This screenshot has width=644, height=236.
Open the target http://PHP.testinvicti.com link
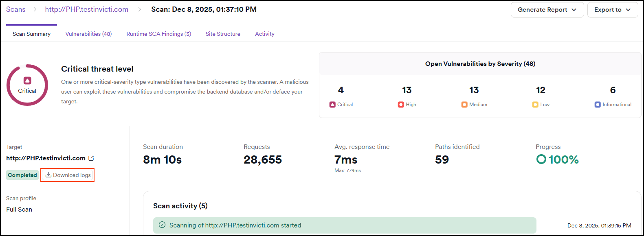click(46, 158)
